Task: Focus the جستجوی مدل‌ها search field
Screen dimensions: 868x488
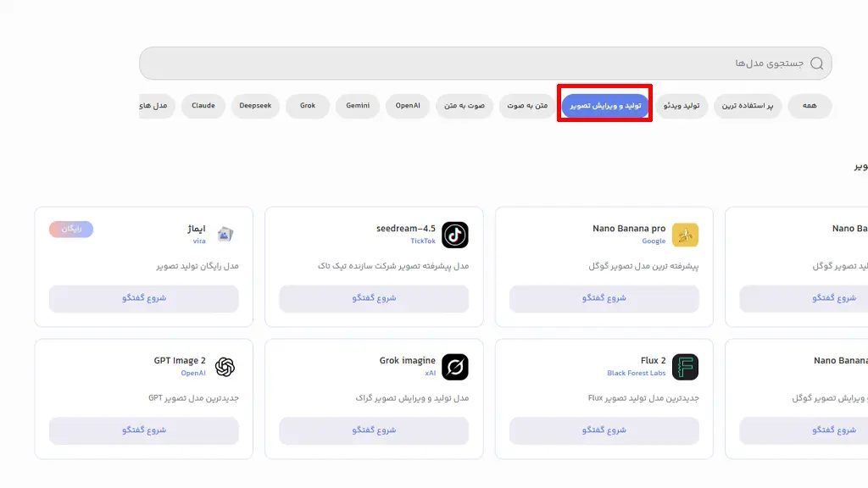Action: [485, 63]
